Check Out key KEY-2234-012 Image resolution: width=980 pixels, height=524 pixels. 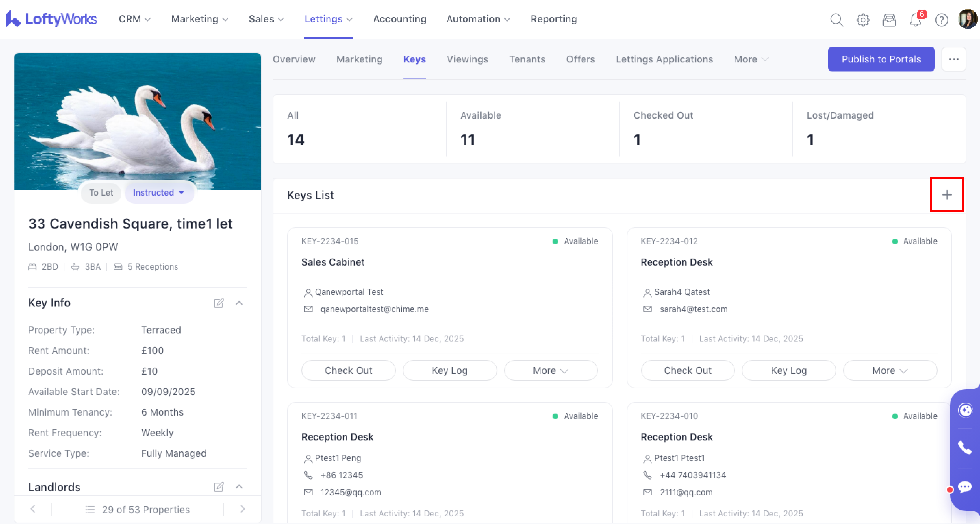(x=687, y=370)
